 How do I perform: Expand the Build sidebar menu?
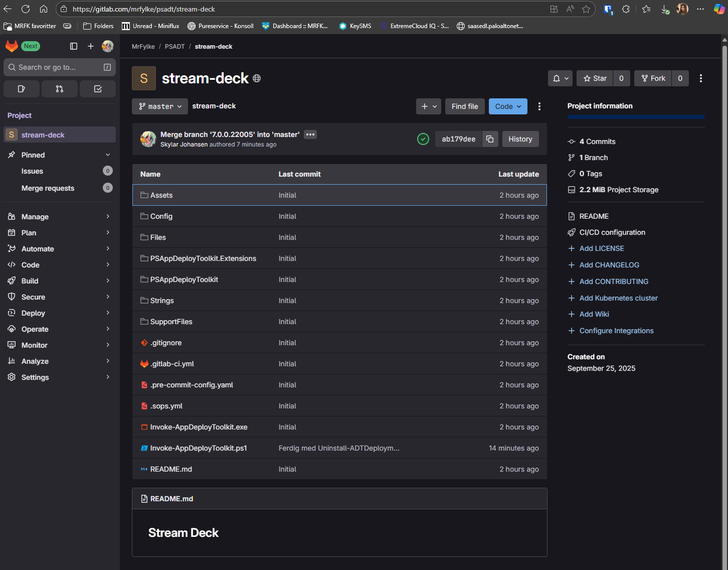(x=60, y=281)
